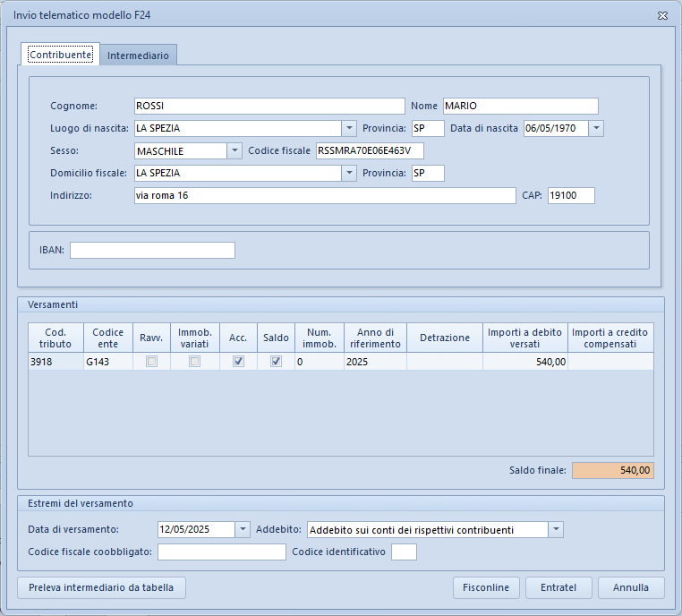
Task: Click the empty IBAN field
Action: pyautogui.click(x=153, y=250)
